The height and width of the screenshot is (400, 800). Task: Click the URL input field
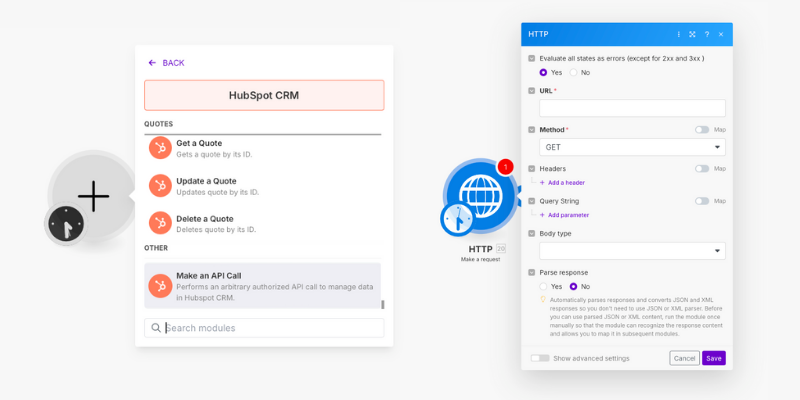(x=632, y=108)
